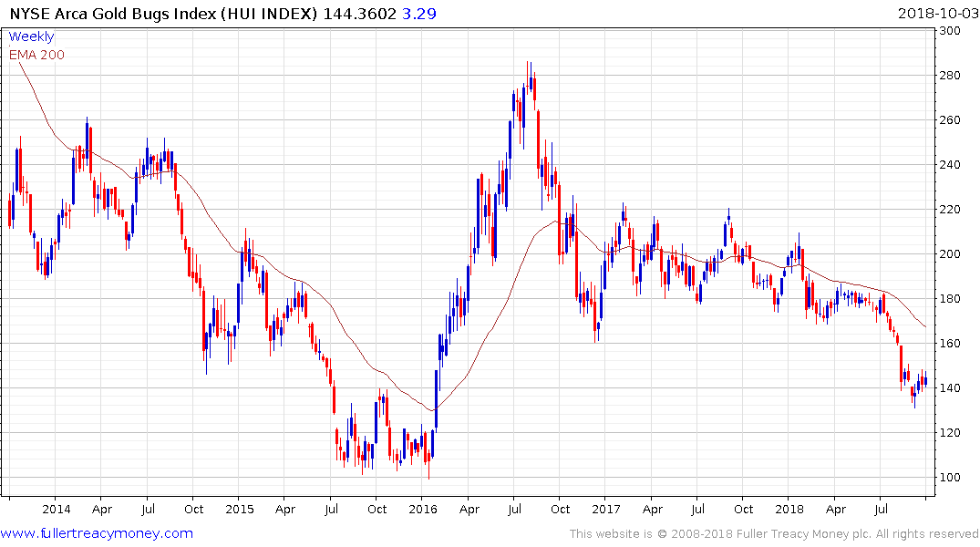Click the EMA 200 legend label
Image resolution: width=980 pixels, height=547 pixels.
click(x=36, y=55)
